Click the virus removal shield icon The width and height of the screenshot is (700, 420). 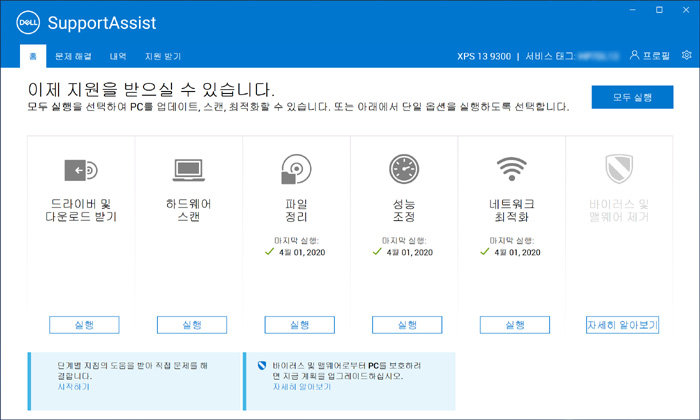point(619,169)
